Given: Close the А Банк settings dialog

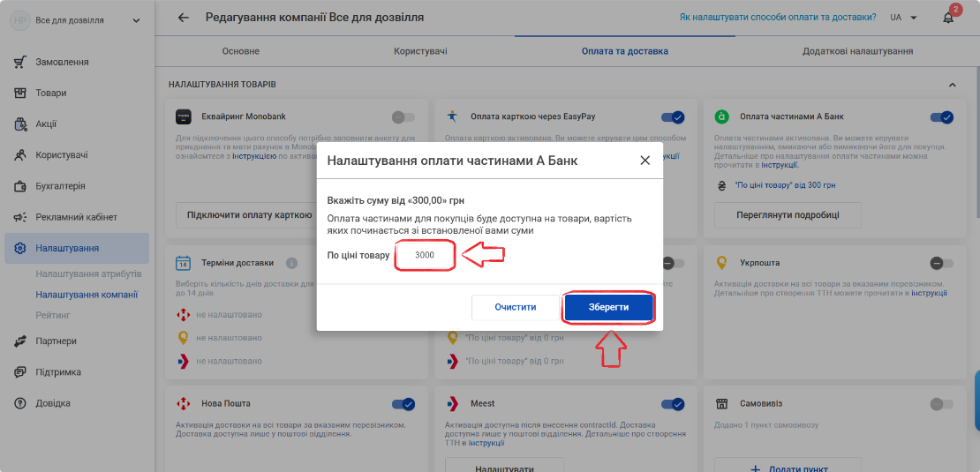Looking at the screenshot, I should [645, 161].
